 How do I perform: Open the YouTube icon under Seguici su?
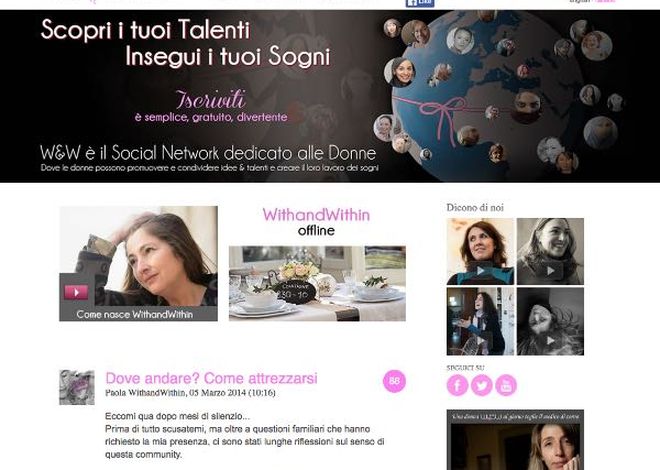click(x=506, y=385)
